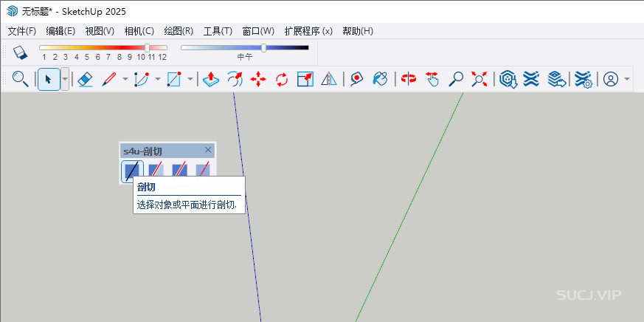Choose the Line pencil tool
644x322 pixels.
[109, 78]
